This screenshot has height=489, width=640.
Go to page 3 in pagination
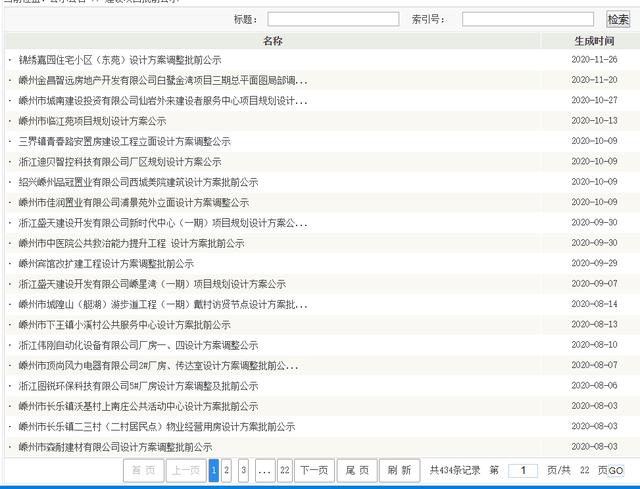[x=244, y=470]
